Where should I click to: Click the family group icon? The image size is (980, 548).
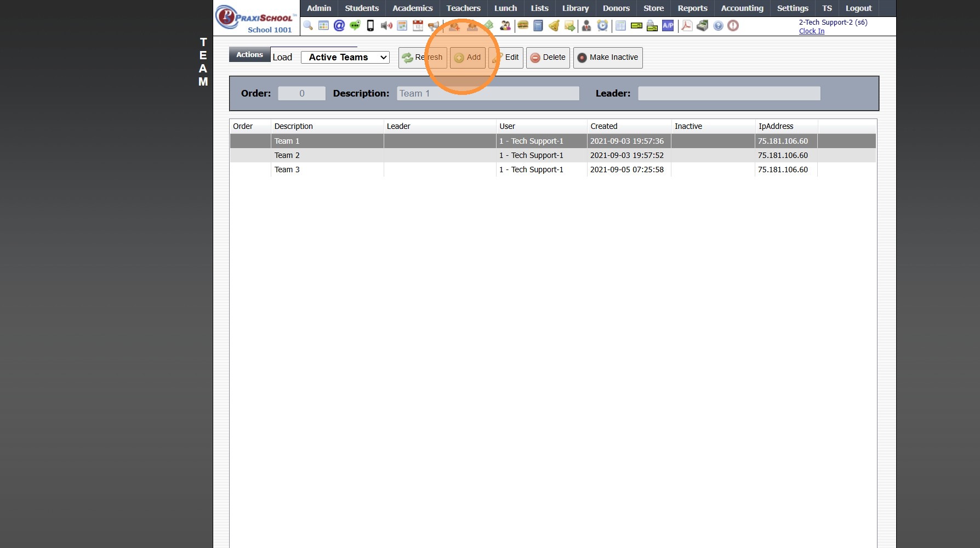505,26
